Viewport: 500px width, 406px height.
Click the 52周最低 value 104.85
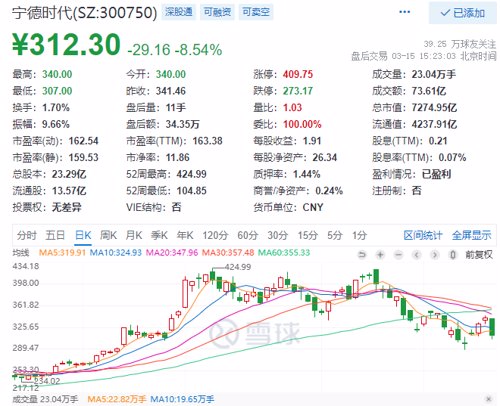(x=191, y=191)
